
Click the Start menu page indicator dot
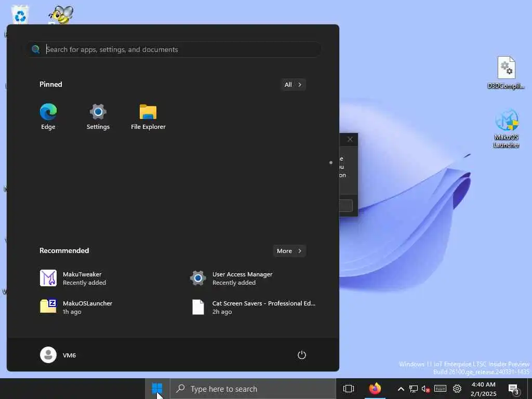point(331,163)
